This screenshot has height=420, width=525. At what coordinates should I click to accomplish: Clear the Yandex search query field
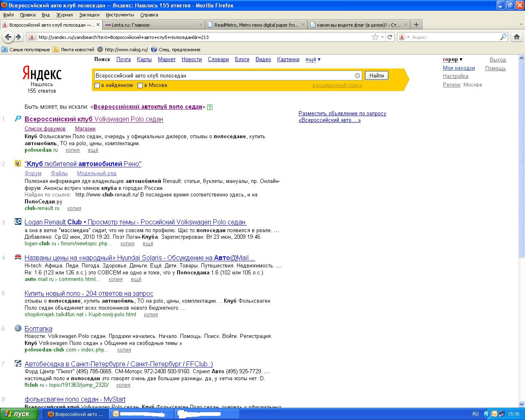point(357,75)
